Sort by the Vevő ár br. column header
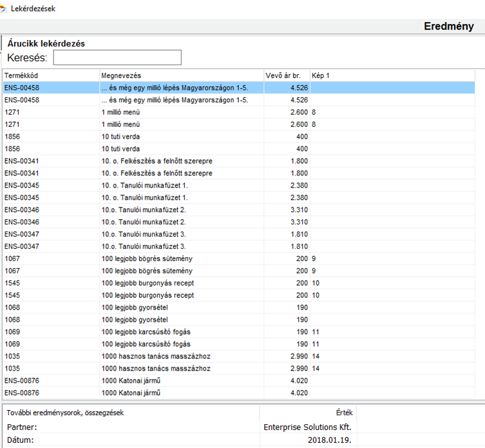Image resolution: width=485 pixels, height=448 pixels. 287,75
